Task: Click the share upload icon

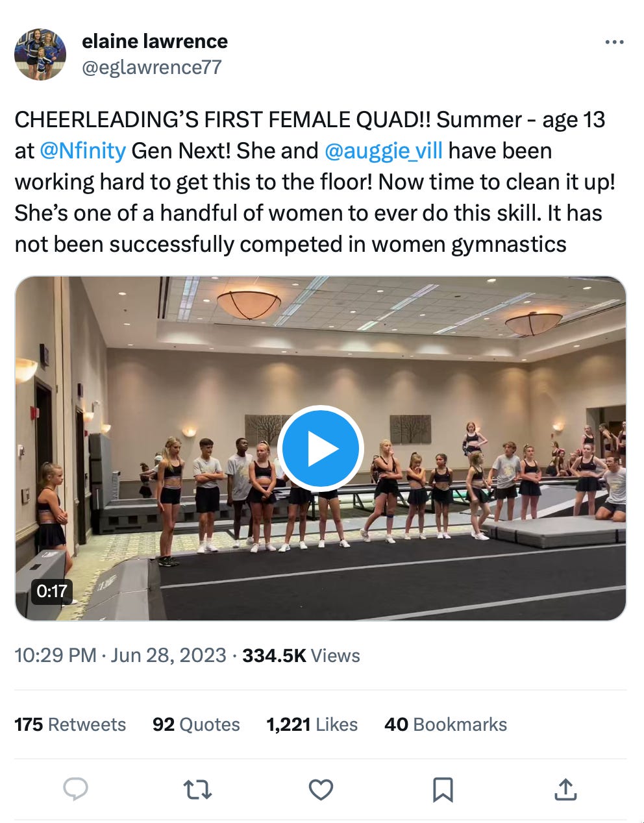Action: click(565, 789)
